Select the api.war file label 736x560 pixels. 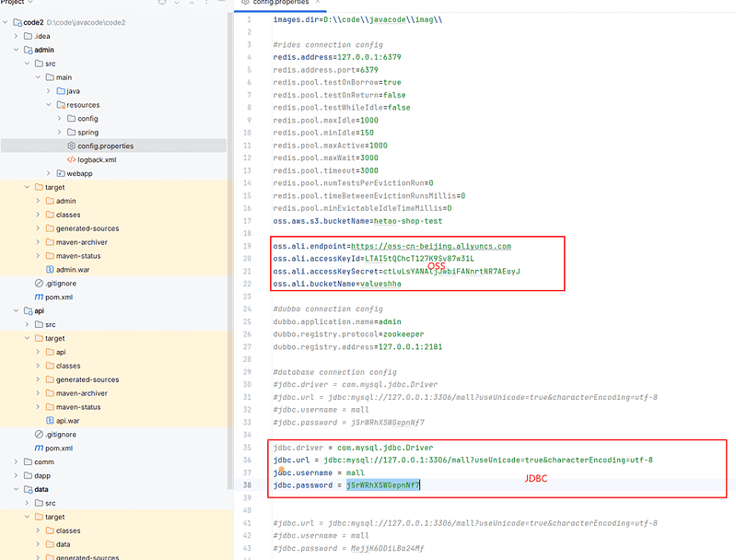(67, 421)
